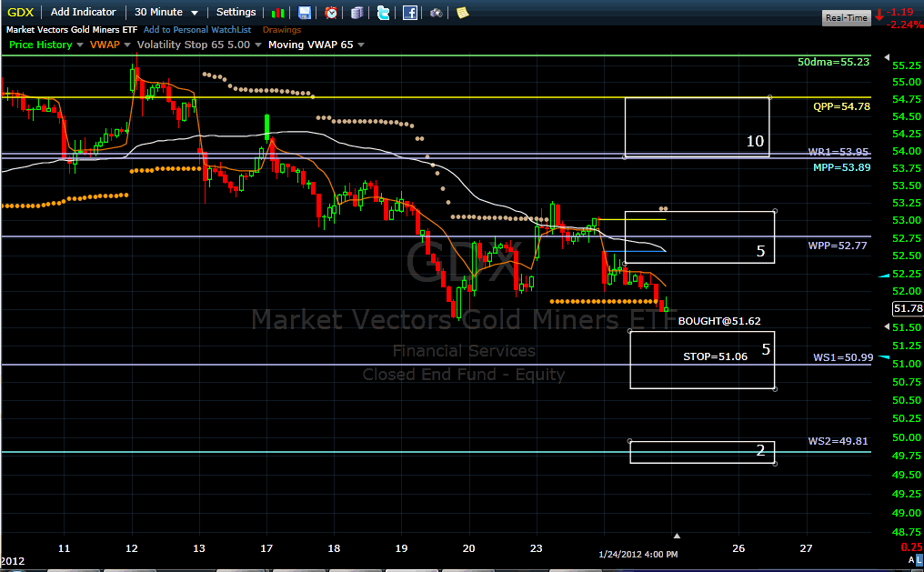Click the 55.00 price axis value
This screenshot has width=924, height=572.
pyautogui.click(x=907, y=82)
